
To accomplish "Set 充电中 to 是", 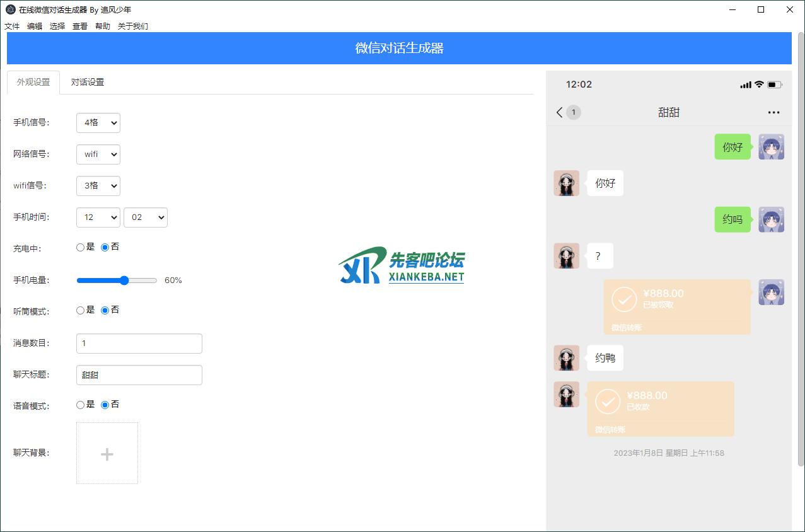I will click(81, 248).
